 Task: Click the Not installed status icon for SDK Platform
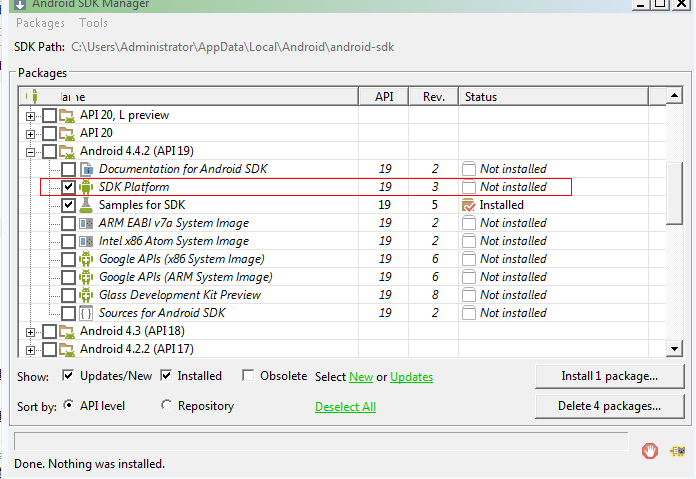[469, 187]
